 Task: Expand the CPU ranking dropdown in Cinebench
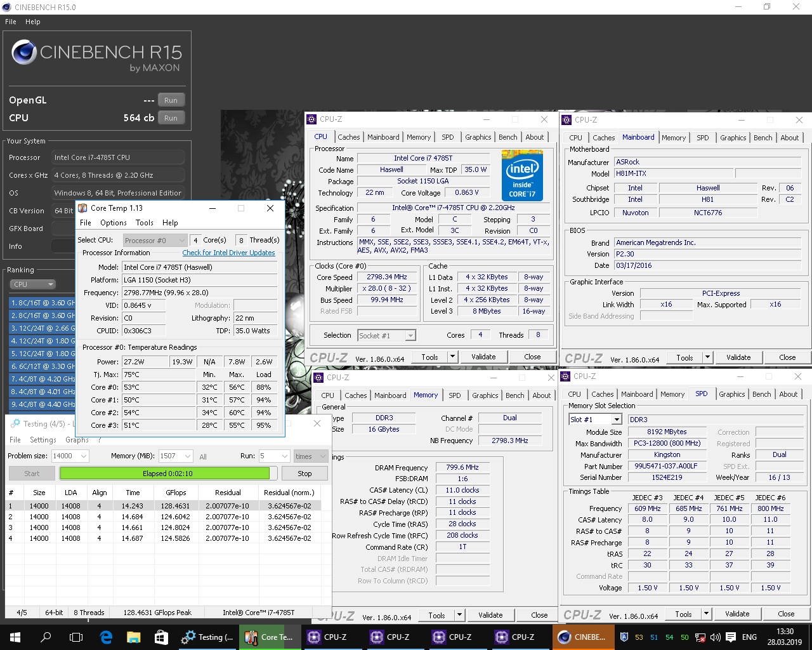[33, 284]
